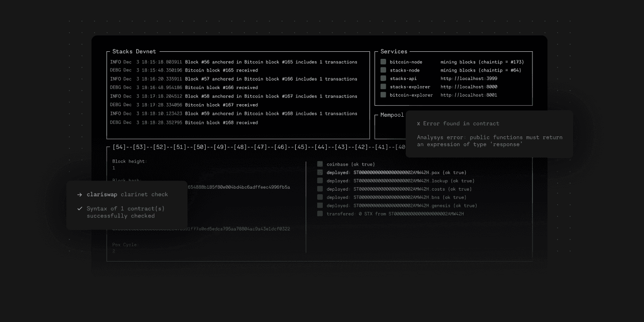Click the stacks-api status indicator
The width and height of the screenshot is (644, 322).
click(383, 78)
